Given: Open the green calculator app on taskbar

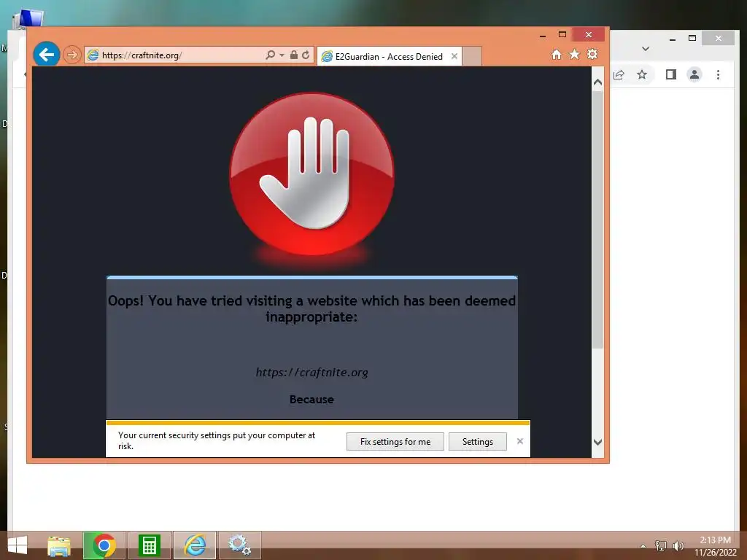Looking at the screenshot, I should tap(149, 545).
